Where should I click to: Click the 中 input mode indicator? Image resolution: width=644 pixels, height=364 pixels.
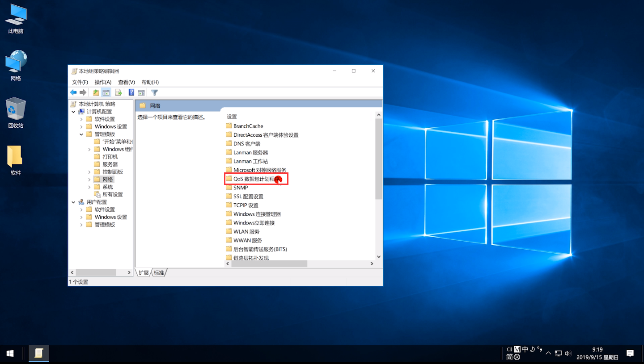[x=525, y=349]
